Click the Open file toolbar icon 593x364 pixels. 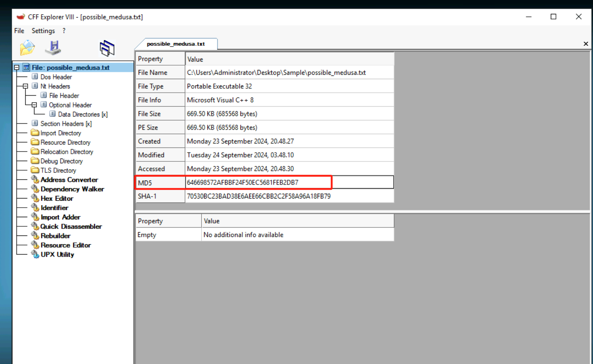click(x=27, y=48)
